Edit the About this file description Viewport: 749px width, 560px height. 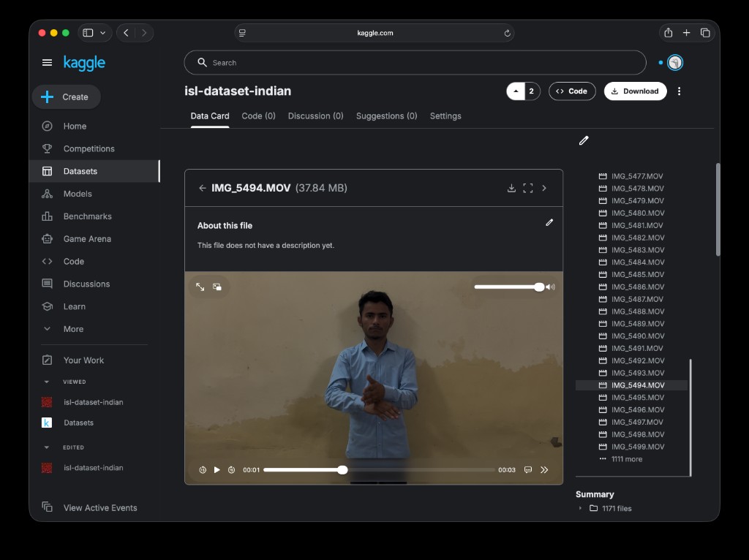(549, 222)
